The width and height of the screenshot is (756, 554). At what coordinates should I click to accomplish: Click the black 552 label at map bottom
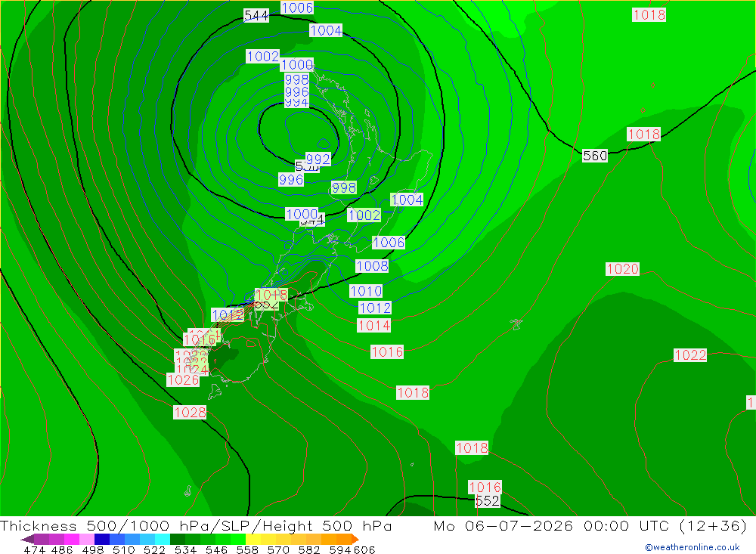point(488,501)
